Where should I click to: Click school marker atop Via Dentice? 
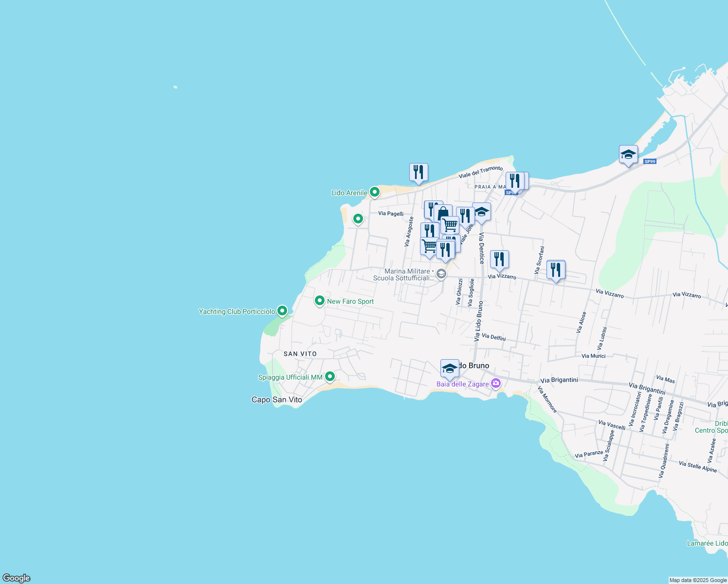coord(481,212)
